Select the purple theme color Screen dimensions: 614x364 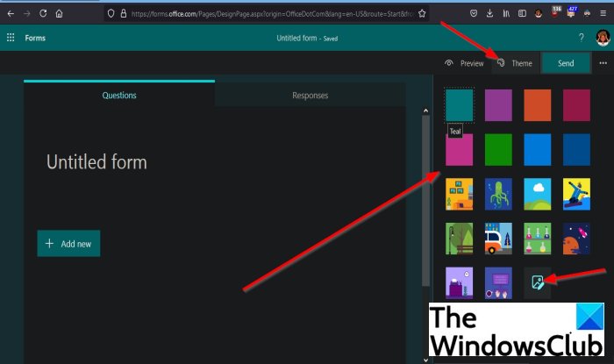tap(498, 105)
